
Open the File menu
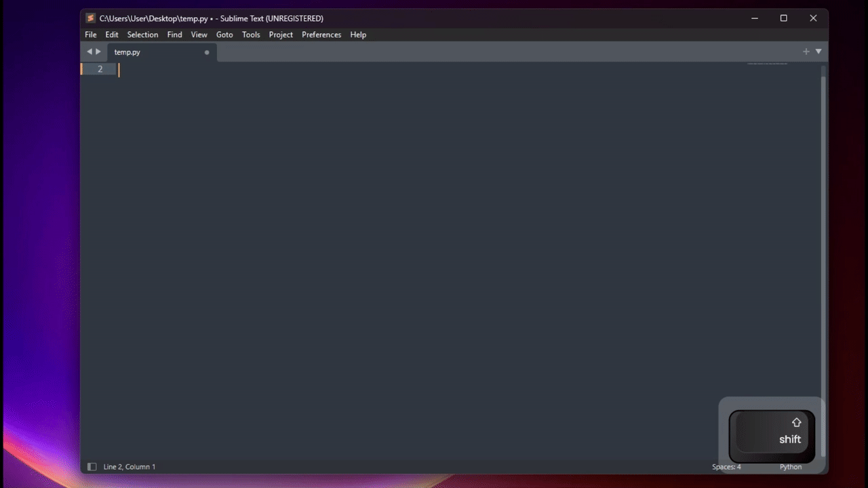pos(90,35)
